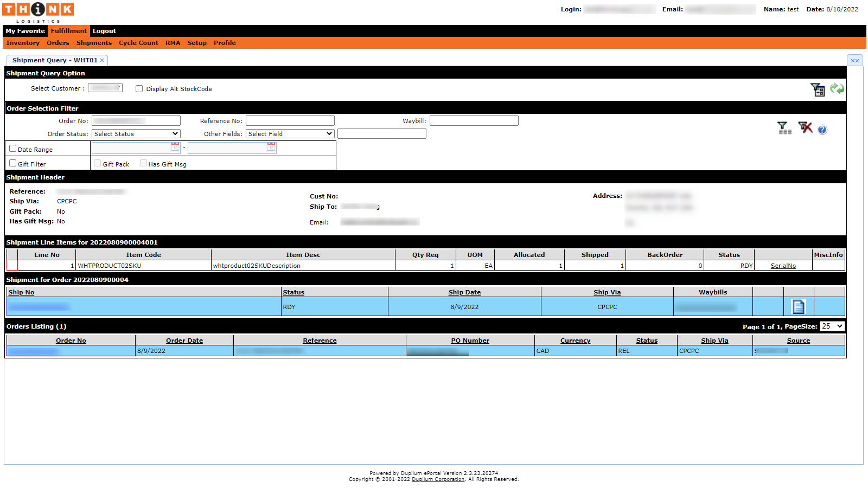Enable the Gift Filter checkbox

(x=12, y=163)
